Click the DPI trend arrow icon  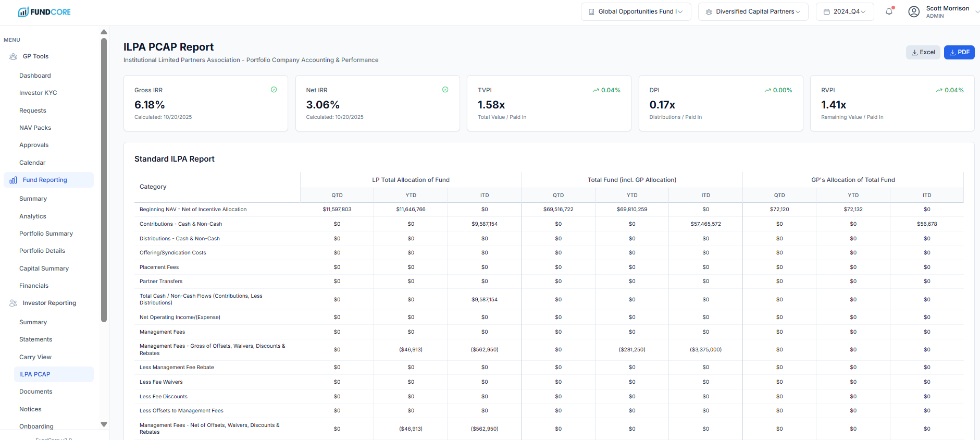click(x=767, y=90)
